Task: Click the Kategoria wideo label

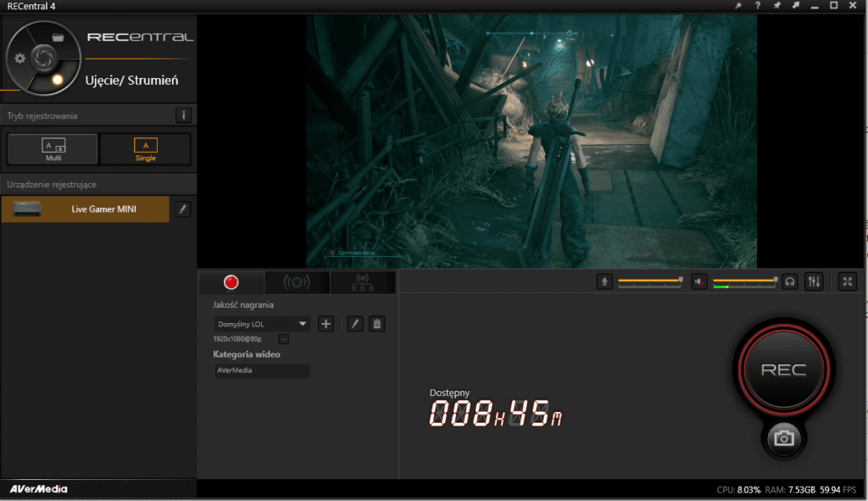Action: pyautogui.click(x=247, y=354)
